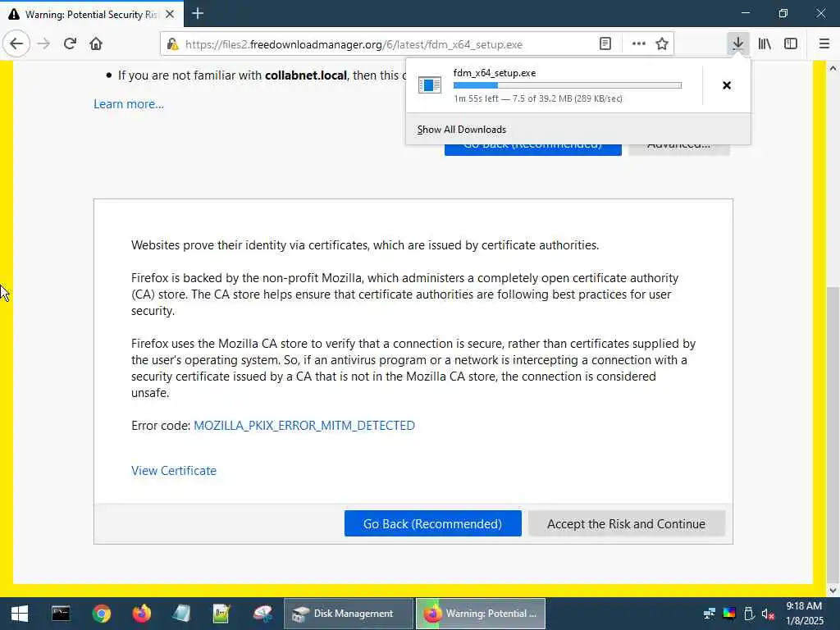Open the Library icon in toolbar
The width and height of the screenshot is (840, 630).
(765, 44)
